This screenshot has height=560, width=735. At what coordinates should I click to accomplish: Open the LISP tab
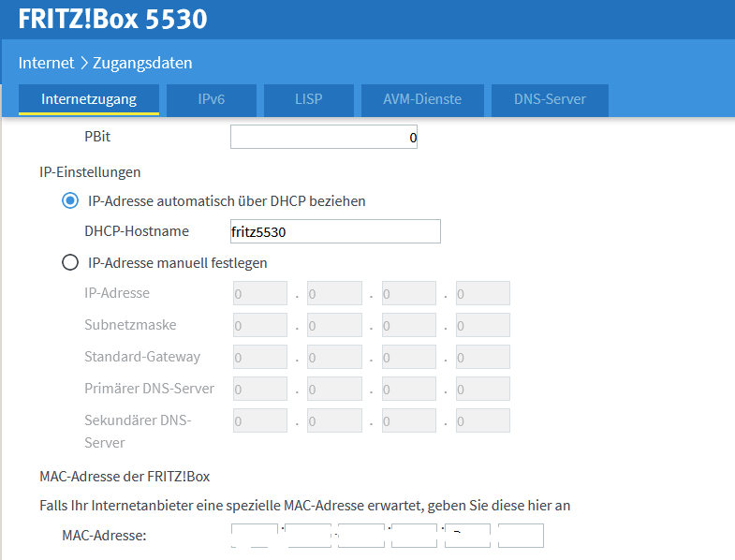click(x=308, y=99)
